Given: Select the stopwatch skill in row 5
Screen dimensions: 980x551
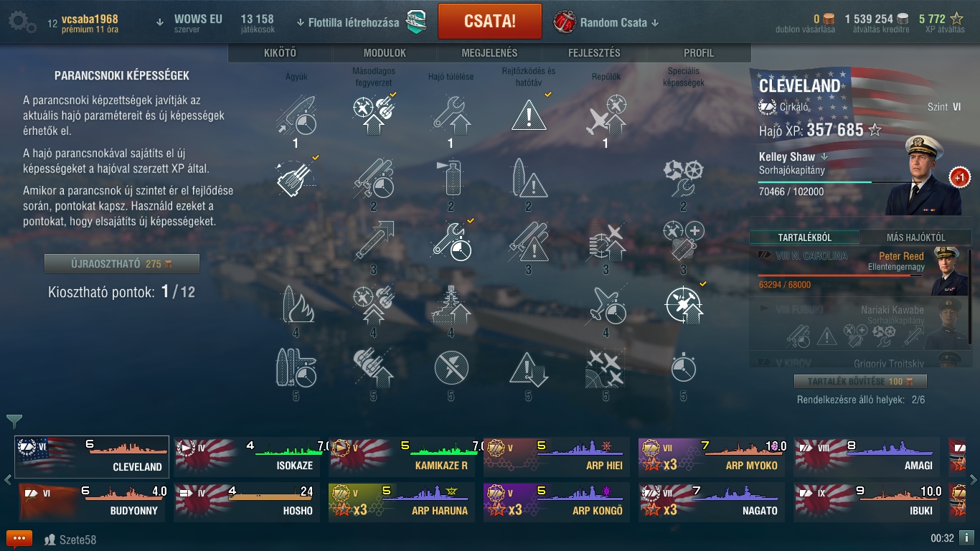Looking at the screenshot, I should point(683,367).
